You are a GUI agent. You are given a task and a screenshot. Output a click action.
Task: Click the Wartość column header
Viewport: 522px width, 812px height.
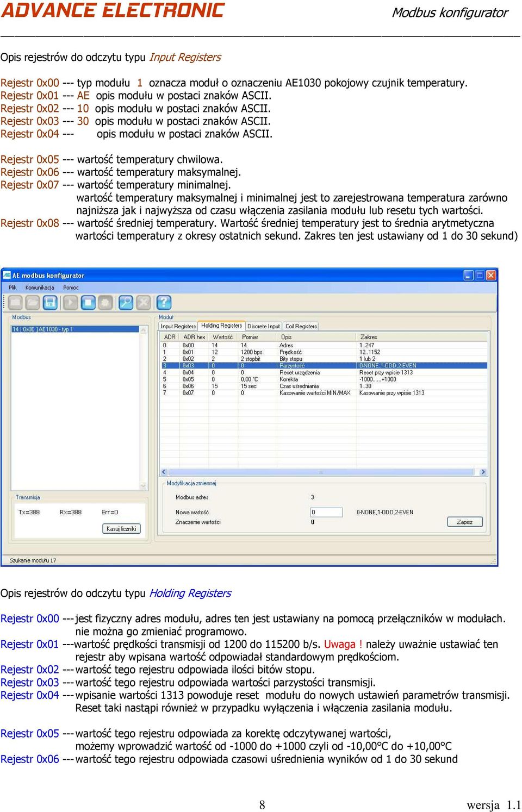(223, 337)
